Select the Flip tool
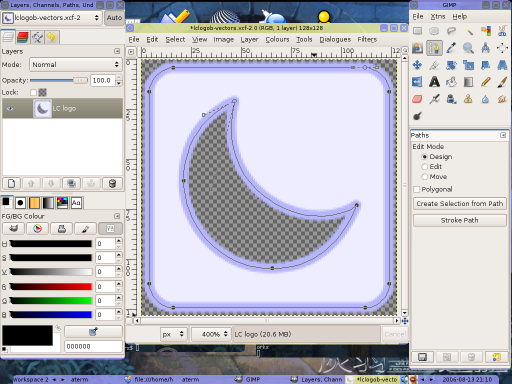This screenshot has height=384, width=512. tap(417, 82)
